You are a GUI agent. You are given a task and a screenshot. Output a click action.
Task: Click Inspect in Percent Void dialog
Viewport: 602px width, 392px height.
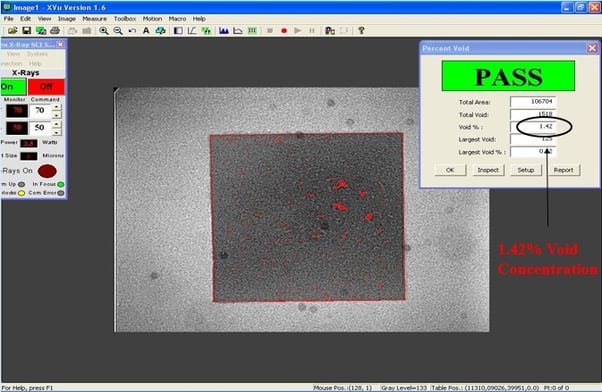tap(488, 170)
